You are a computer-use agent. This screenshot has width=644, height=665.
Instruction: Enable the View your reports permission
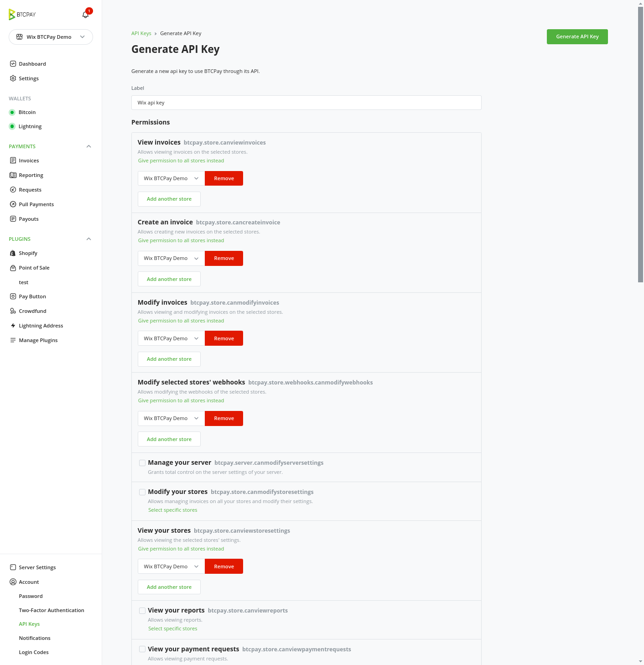coord(142,610)
